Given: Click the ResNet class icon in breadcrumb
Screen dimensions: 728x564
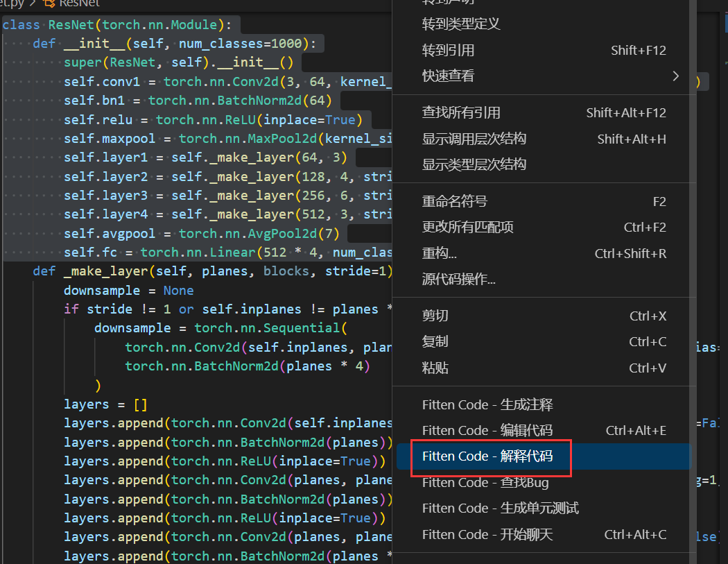Looking at the screenshot, I should point(49,3).
